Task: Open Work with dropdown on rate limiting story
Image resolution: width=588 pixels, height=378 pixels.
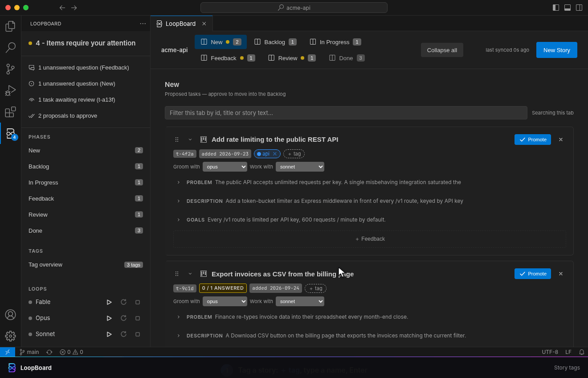Action: tap(300, 167)
